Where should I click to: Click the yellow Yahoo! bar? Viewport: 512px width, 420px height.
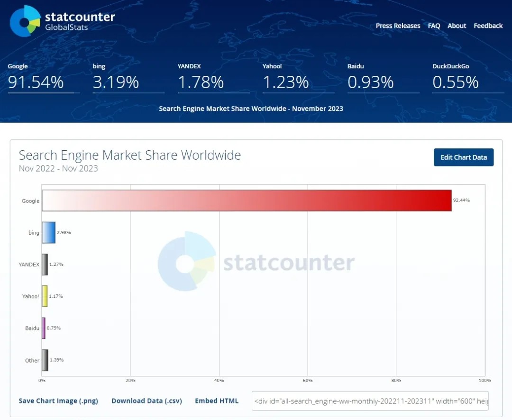[45, 296]
